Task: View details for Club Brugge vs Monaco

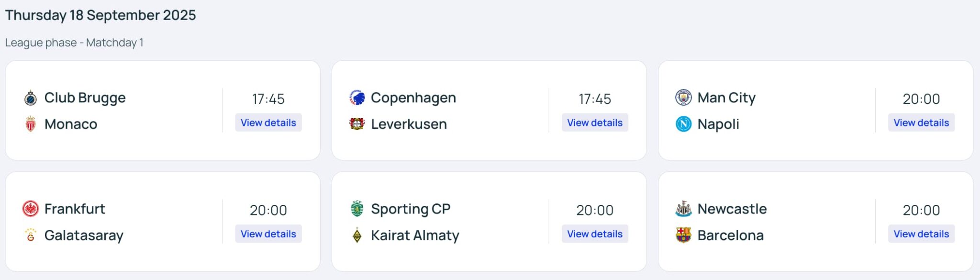Action: point(268,123)
